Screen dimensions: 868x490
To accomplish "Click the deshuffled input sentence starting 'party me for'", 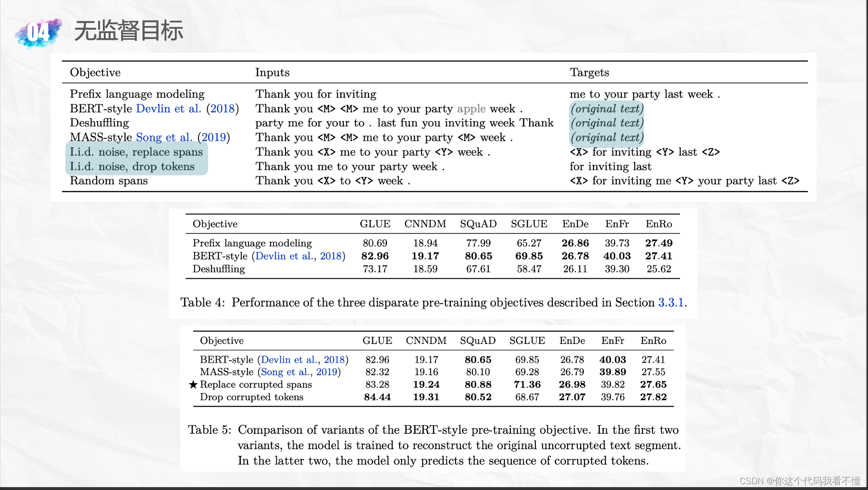I will coord(405,123).
